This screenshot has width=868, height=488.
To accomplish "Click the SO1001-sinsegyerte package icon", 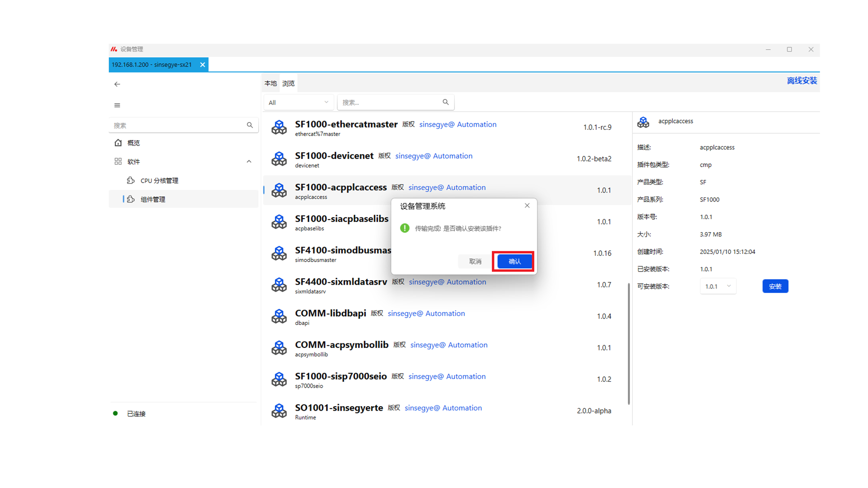I will 279,411.
